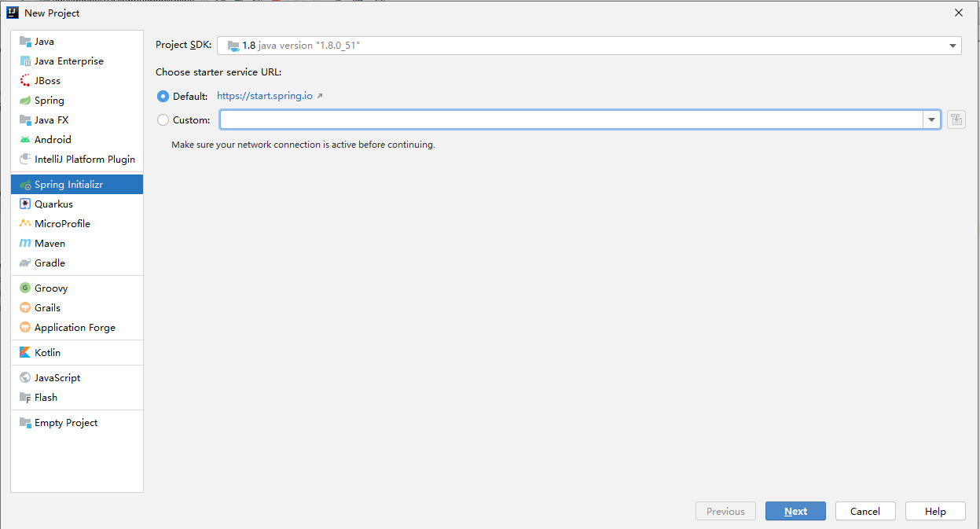Pick the Kotlin project type
This screenshot has height=529, width=980.
click(x=77, y=353)
